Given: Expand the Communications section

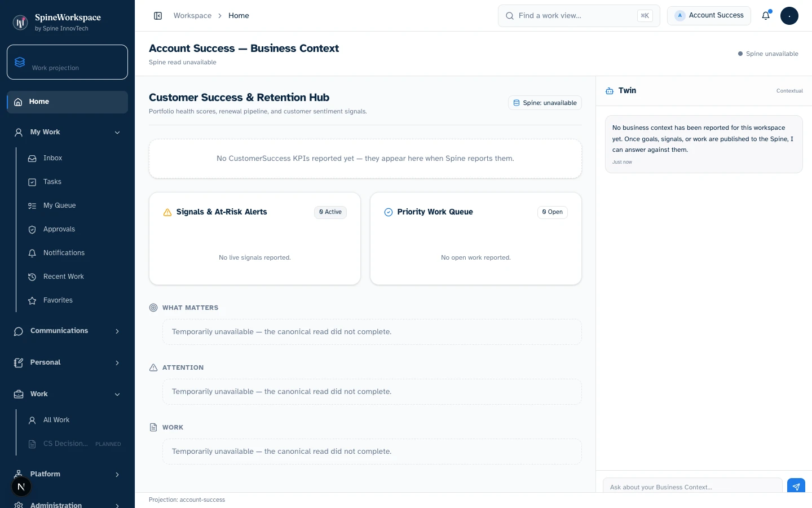Looking at the screenshot, I should [x=67, y=331].
